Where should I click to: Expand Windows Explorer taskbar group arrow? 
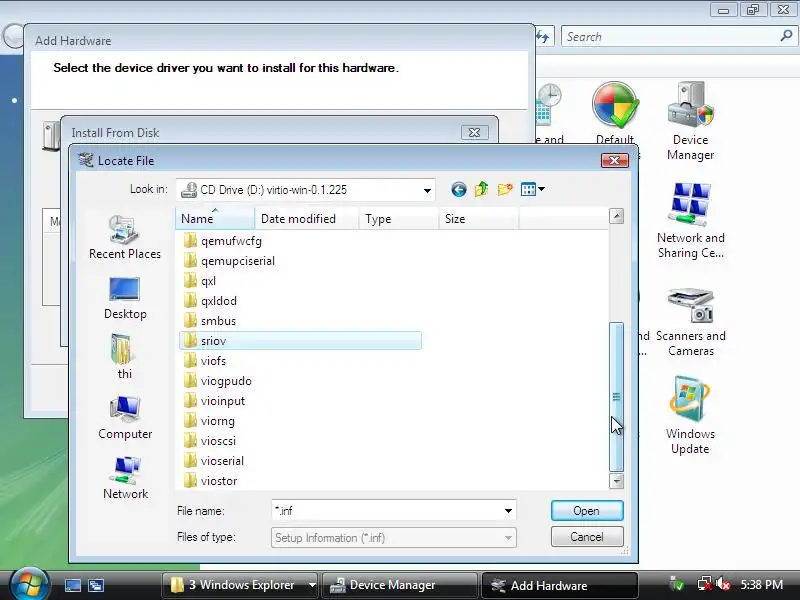coord(312,585)
